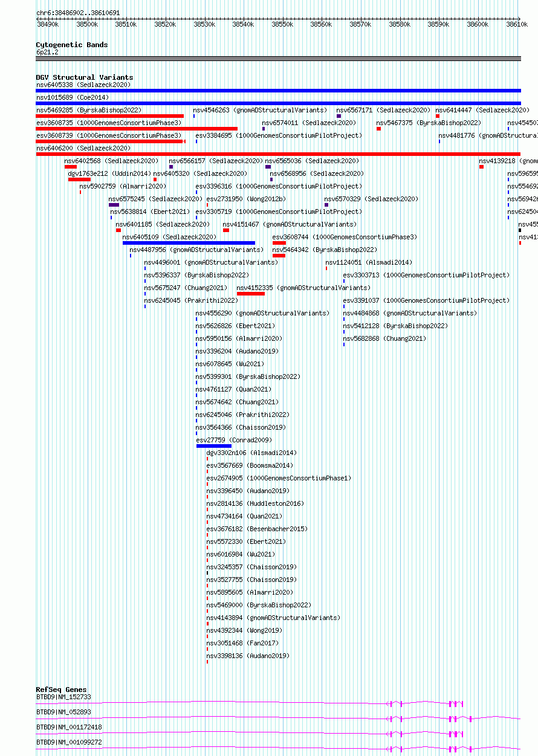Open esv3567669 (Boomsma2014) label
This screenshot has width=538, height=756.
[x=250, y=466]
